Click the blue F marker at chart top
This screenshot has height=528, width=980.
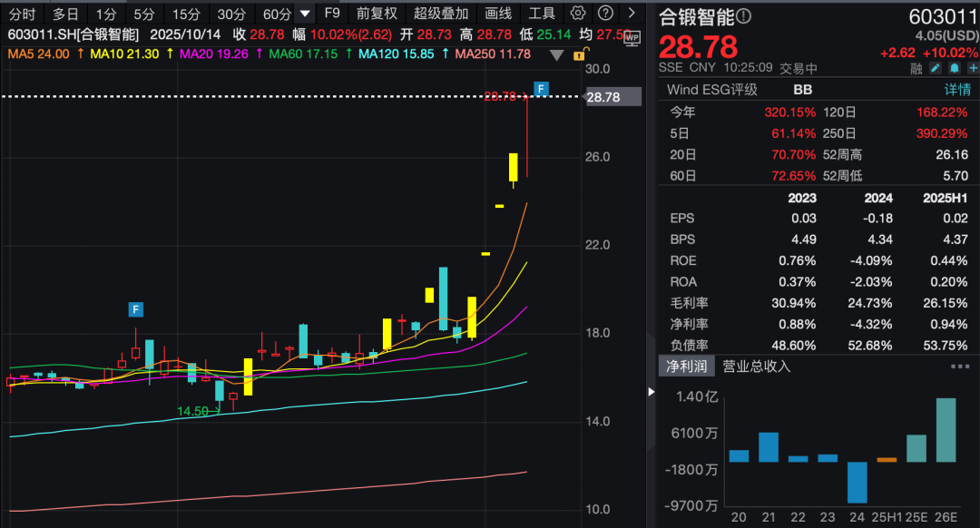pyautogui.click(x=541, y=88)
